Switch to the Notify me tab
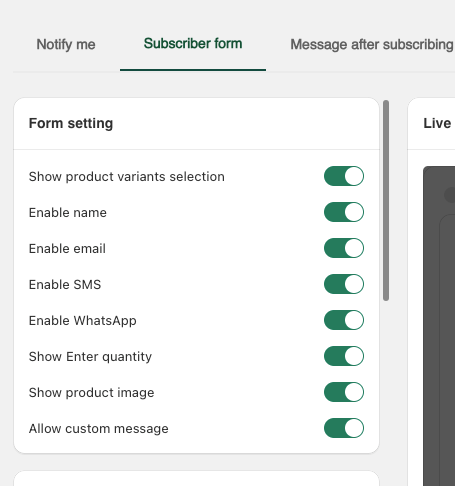 pos(66,44)
